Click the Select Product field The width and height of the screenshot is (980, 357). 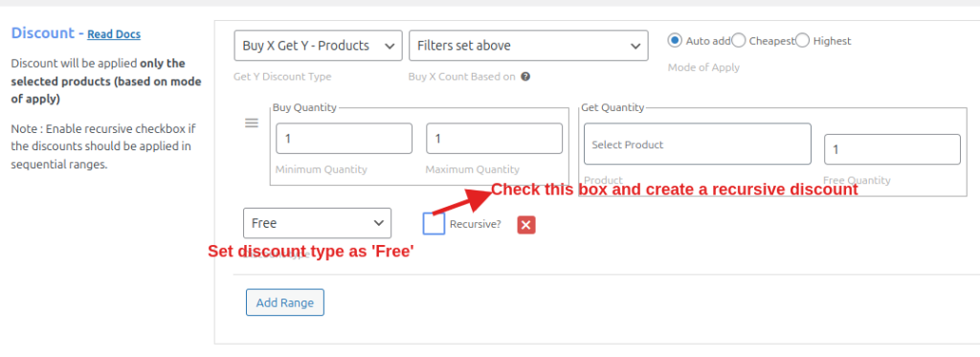[698, 144]
